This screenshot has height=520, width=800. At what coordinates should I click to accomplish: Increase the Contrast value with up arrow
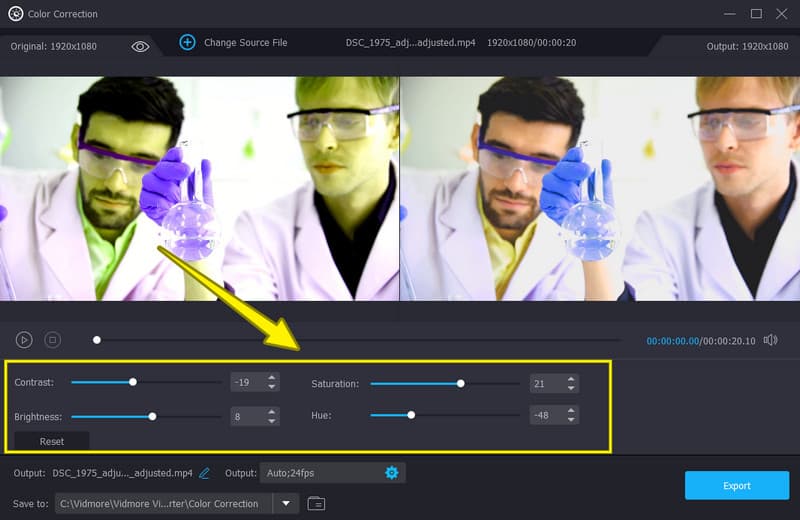coord(271,378)
